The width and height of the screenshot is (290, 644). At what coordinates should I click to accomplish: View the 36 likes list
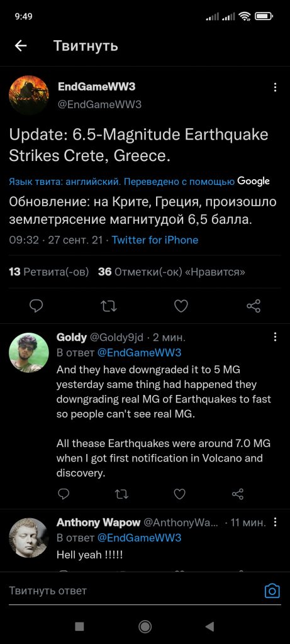172,272
